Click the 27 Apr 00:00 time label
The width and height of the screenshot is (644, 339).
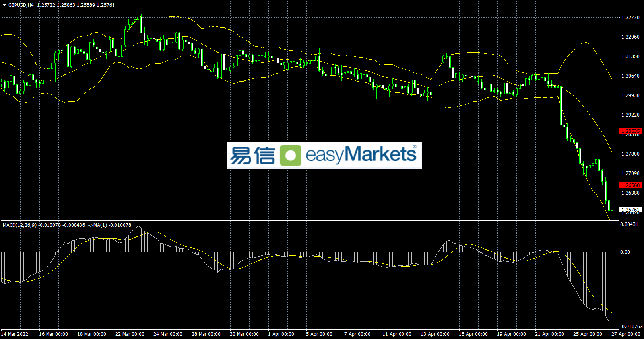626,334
